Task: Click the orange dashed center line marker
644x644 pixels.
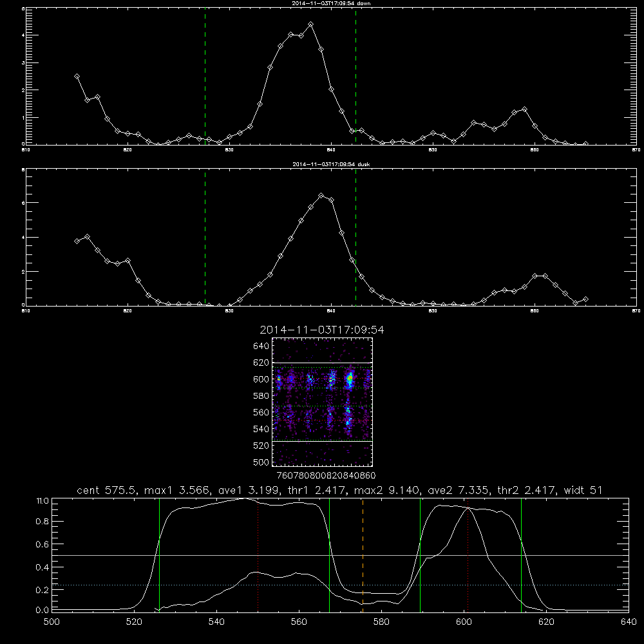Action: click(x=363, y=554)
